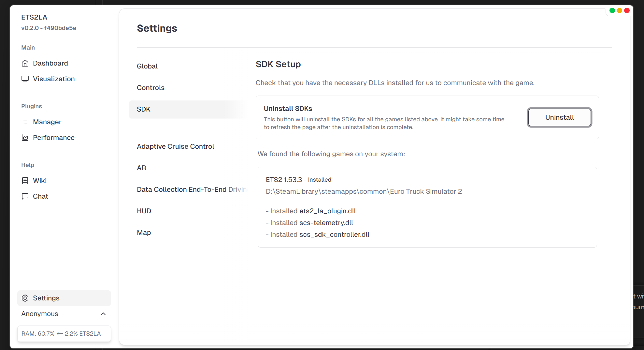The height and width of the screenshot is (350, 644).
Task: Go to the AR settings section
Action: 141,168
